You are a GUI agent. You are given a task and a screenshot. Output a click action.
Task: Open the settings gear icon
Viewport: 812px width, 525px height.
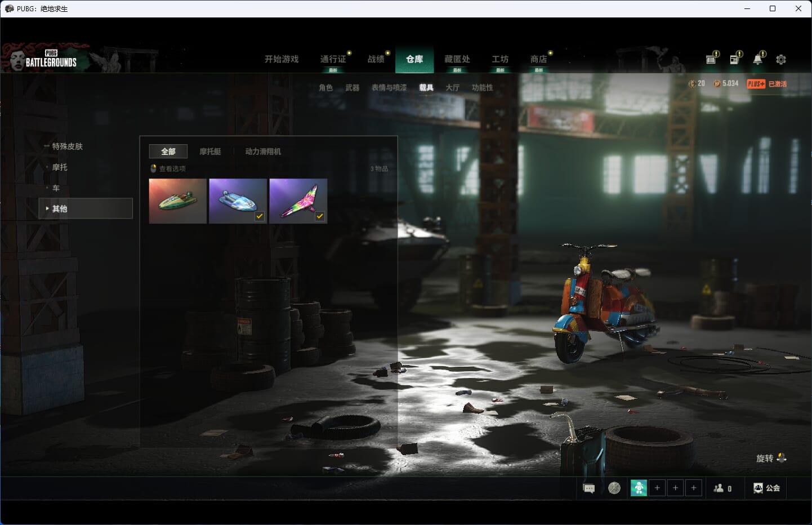click(781, 59)
